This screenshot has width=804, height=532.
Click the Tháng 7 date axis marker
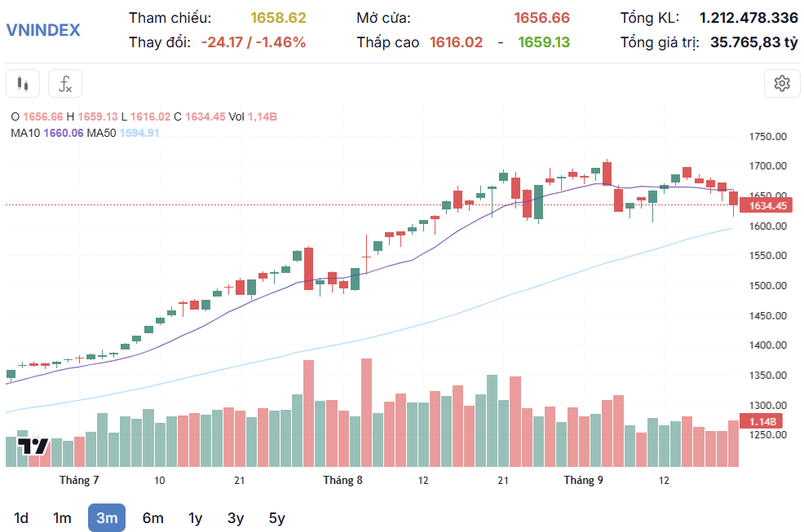coord(79,480)
